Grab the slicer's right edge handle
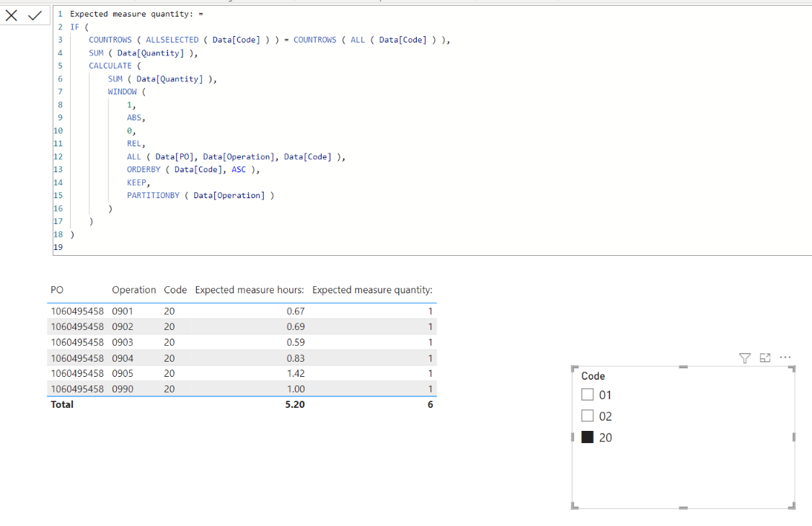Viewport: 812px width, 526px height. tap(793, 437)
